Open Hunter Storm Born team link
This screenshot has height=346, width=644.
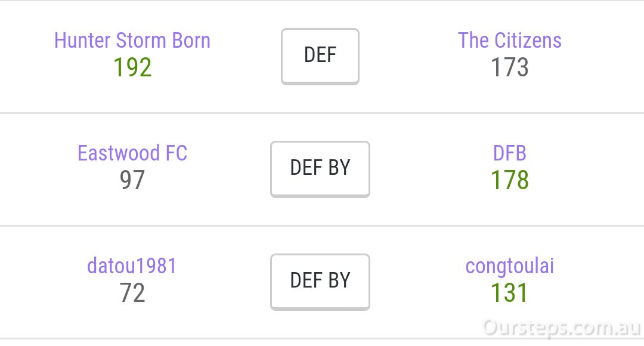click(132, 41)
